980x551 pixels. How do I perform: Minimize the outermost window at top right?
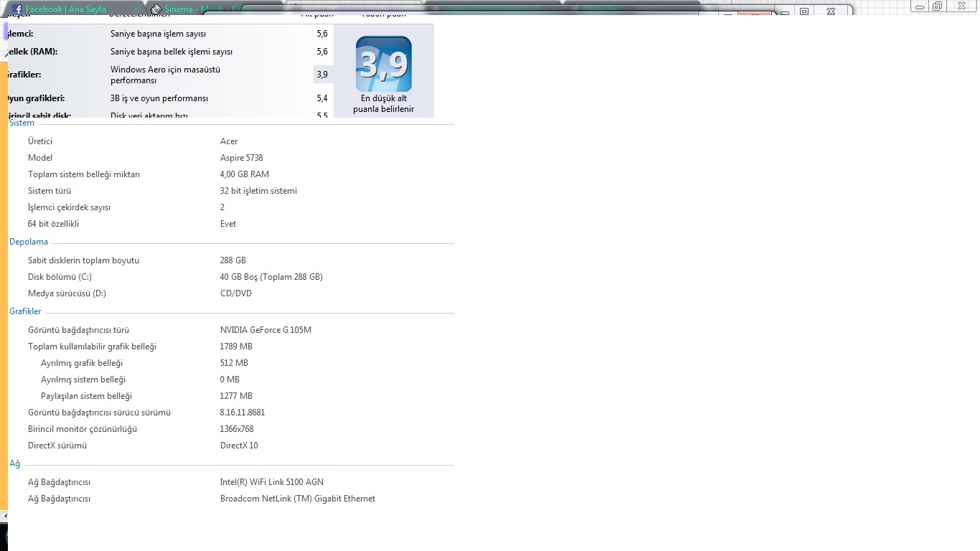tap(920, 6)
